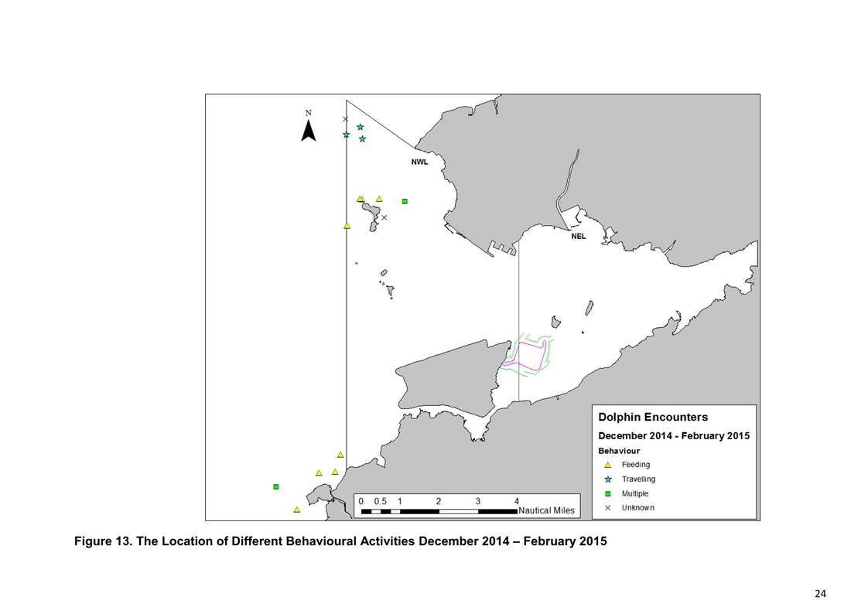Click the 'Travelling' legend text
868x614 pixels.
[638, 479]
